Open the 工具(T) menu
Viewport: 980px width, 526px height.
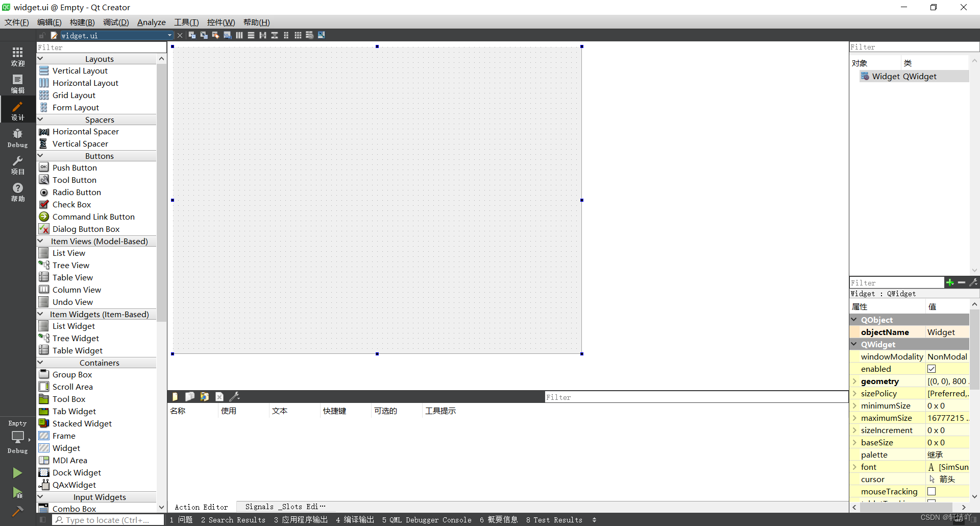(x=186, y=22)
